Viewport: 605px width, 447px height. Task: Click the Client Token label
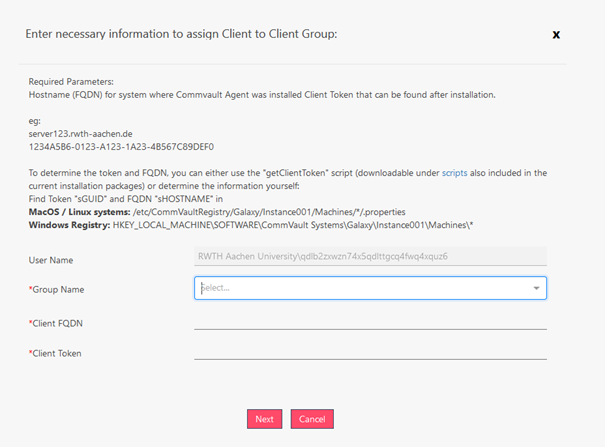(x=56, y=353)
